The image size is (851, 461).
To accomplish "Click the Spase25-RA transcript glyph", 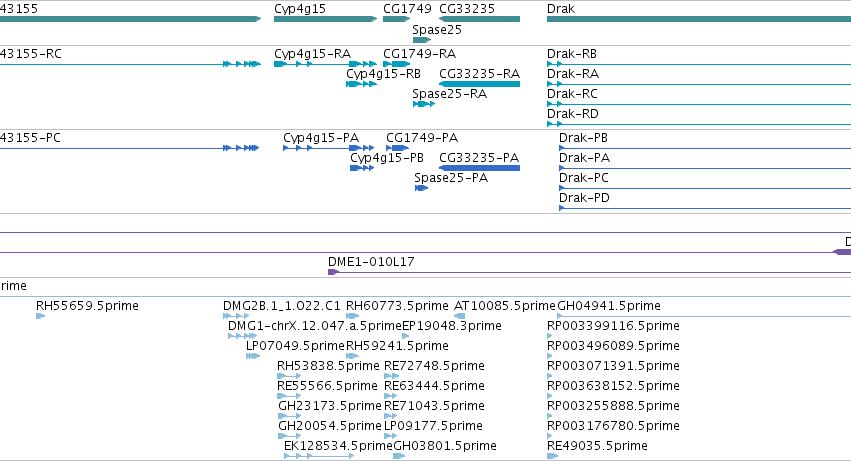I will tap(424, 104).
